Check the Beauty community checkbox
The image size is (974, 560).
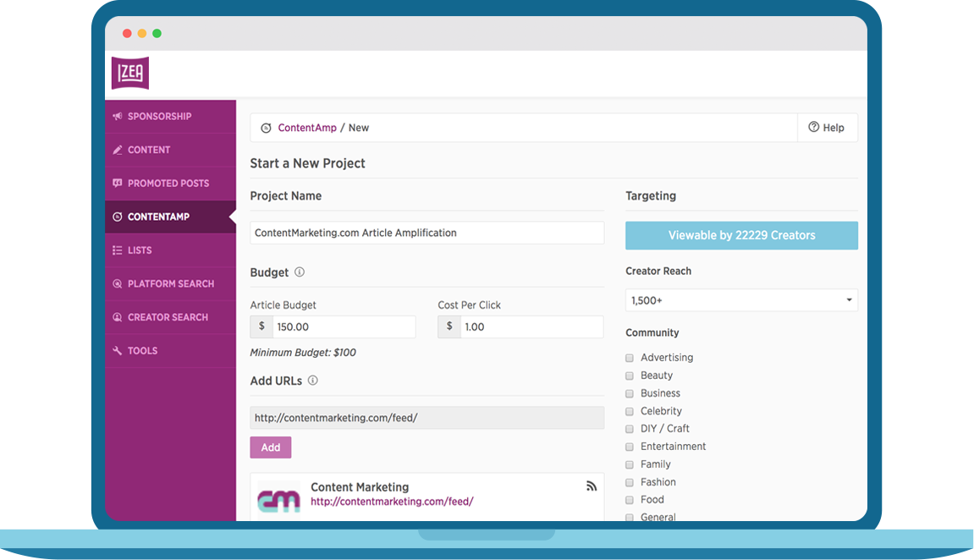630,376
